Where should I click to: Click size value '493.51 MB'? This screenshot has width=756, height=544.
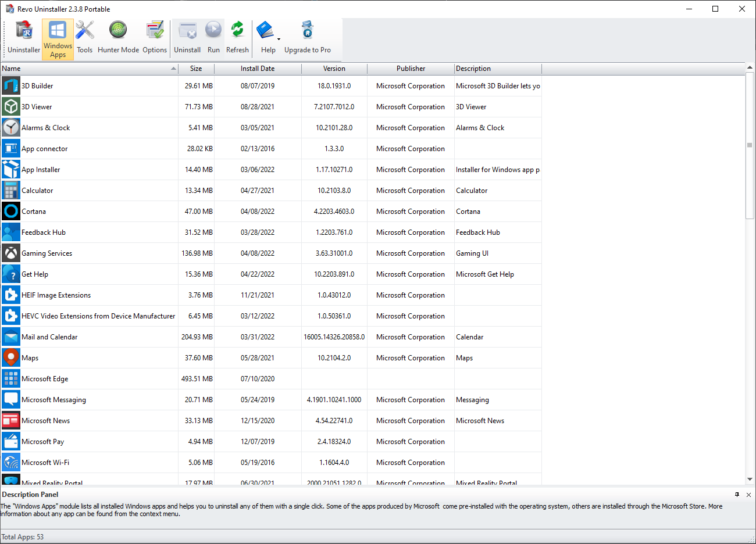pos(197,379)
